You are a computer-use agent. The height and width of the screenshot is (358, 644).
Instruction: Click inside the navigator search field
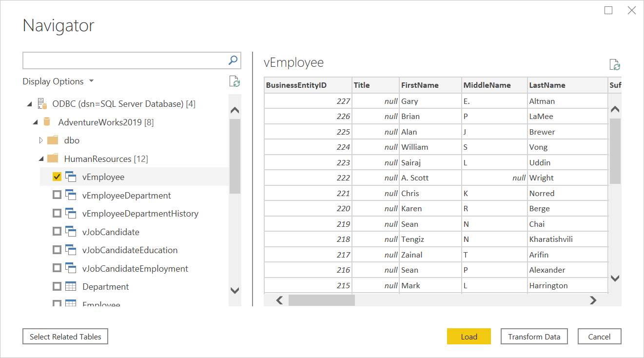coord(125,60)
